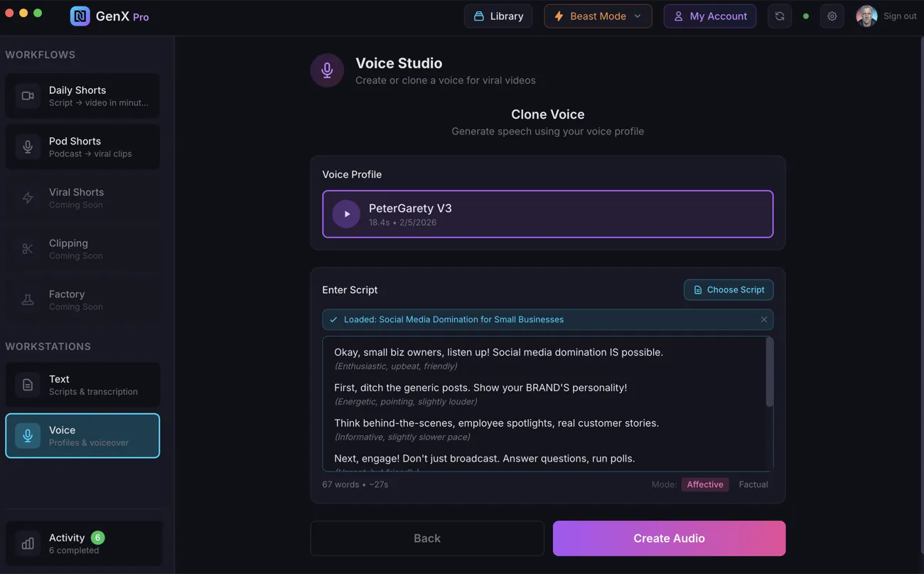Open the Activity panel chart icon

click(27, 543)
